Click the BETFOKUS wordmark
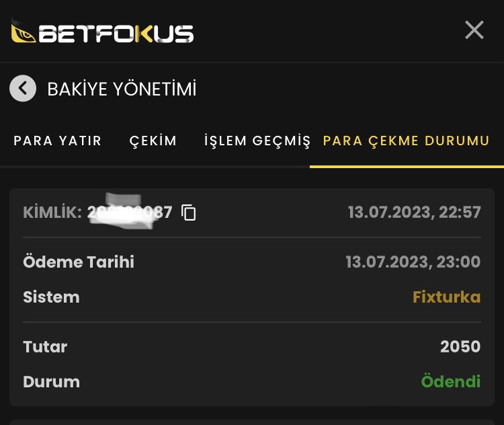This screenshot has width=504, height=425. pyautogui.click(x=116, y=34)
